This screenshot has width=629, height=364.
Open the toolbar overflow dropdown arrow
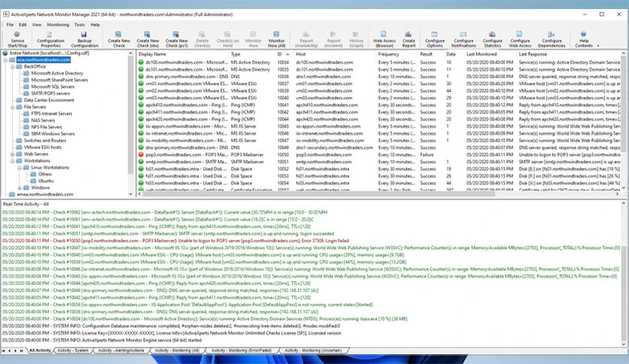point(598,46)
